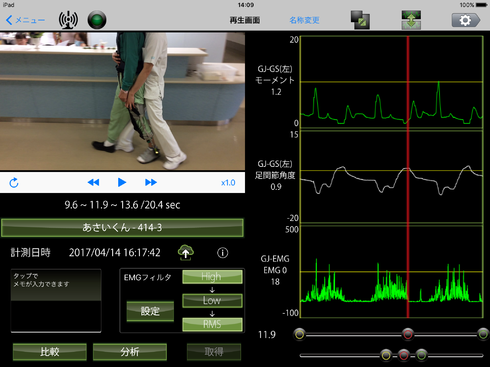Viewport: 490px width, 367px height.
Task: Tap the cloud upload icon
Action: tap(186, 252)
